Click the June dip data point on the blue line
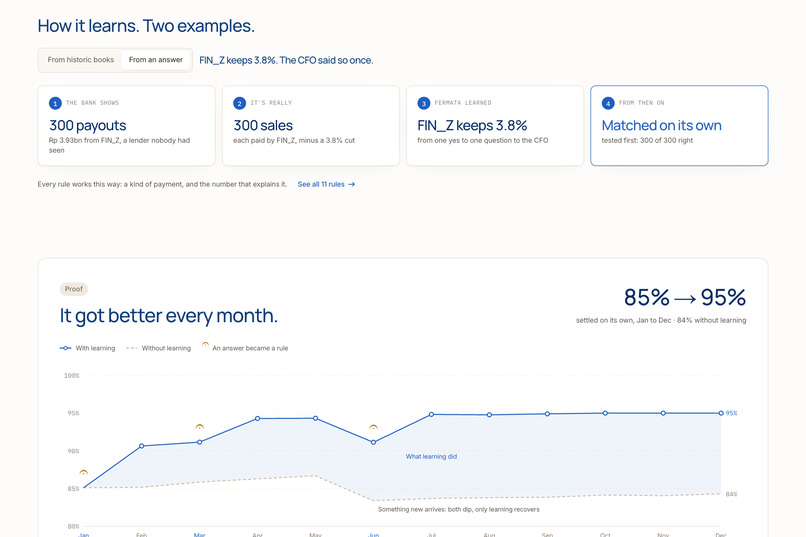 point(373,442)
